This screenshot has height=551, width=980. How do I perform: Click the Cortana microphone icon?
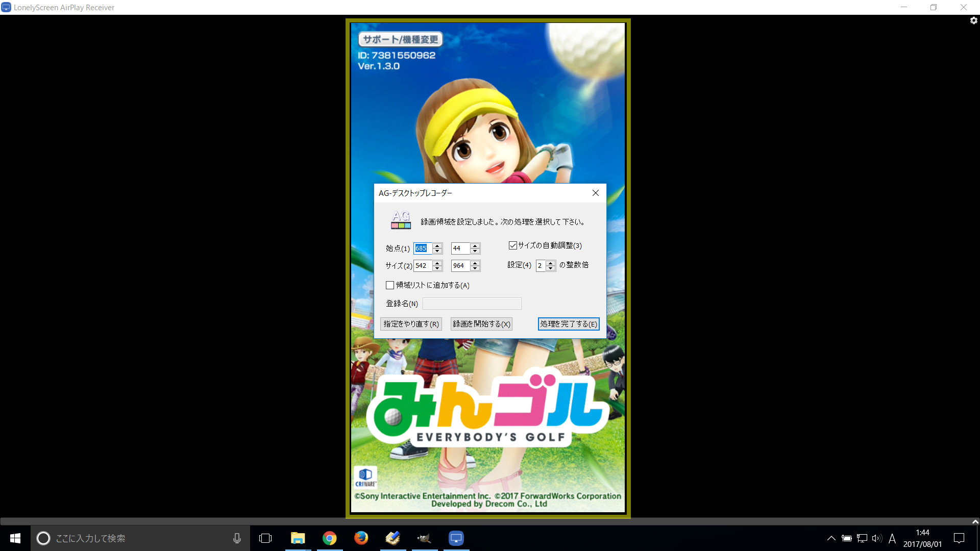pyautogui.click(x=237, y=538)
